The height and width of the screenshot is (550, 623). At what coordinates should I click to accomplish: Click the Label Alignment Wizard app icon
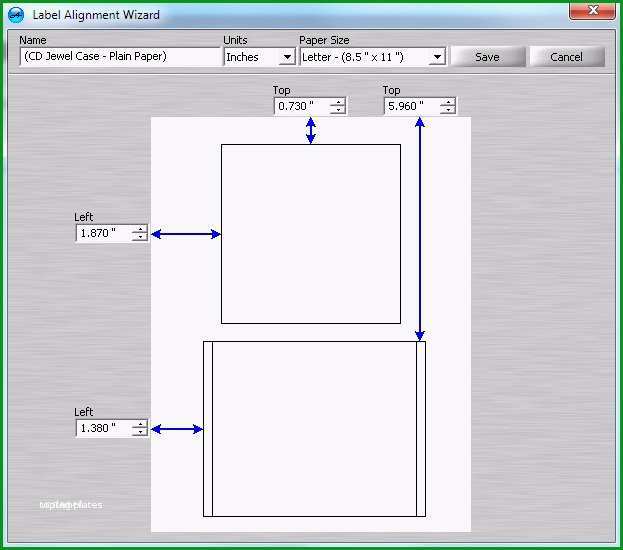(16, 15)
